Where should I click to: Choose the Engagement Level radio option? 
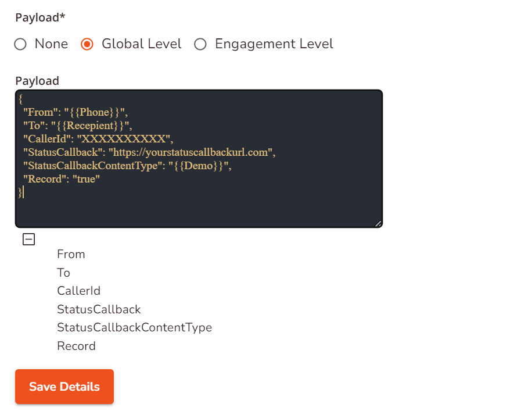pyautogui.click(x=200, y=44)
